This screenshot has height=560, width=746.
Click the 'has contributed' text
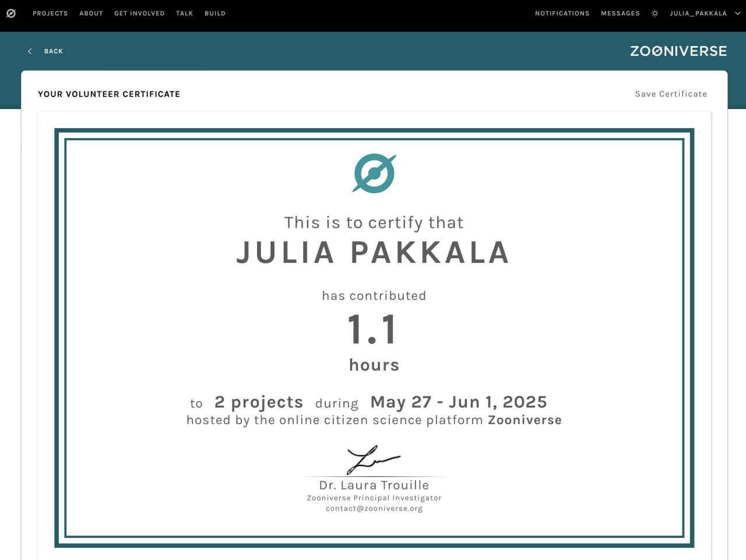click(374, 296)
